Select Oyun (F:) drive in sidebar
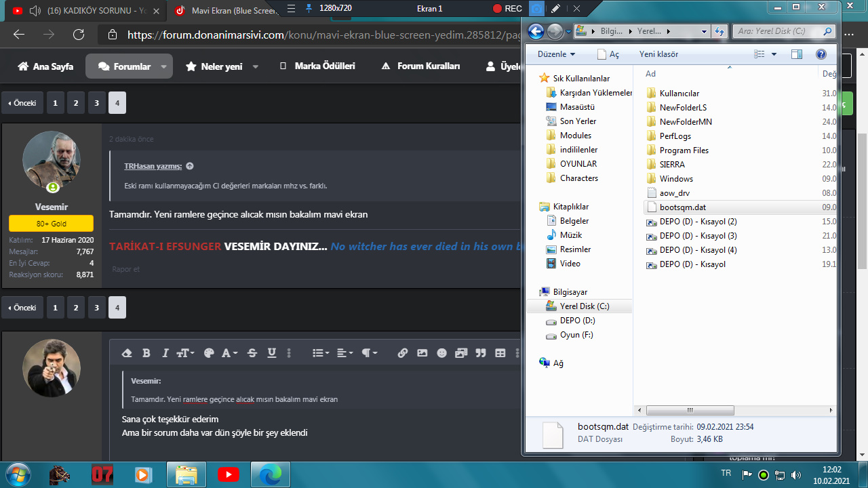Image resolution: width=868 pixels, height=488 pixels. coord(569,335)
